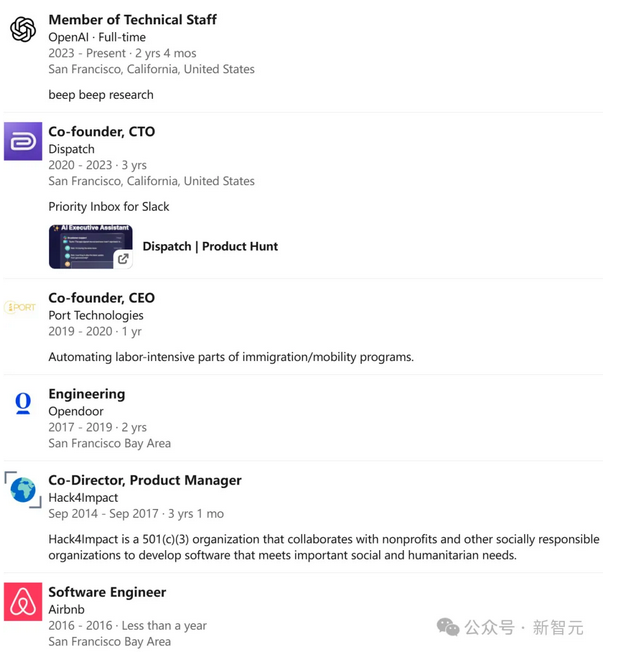The height and width of the screenshot is (664, 634).
Task: Click the Member of Technical Staff title
Action: tap(133, 19)
